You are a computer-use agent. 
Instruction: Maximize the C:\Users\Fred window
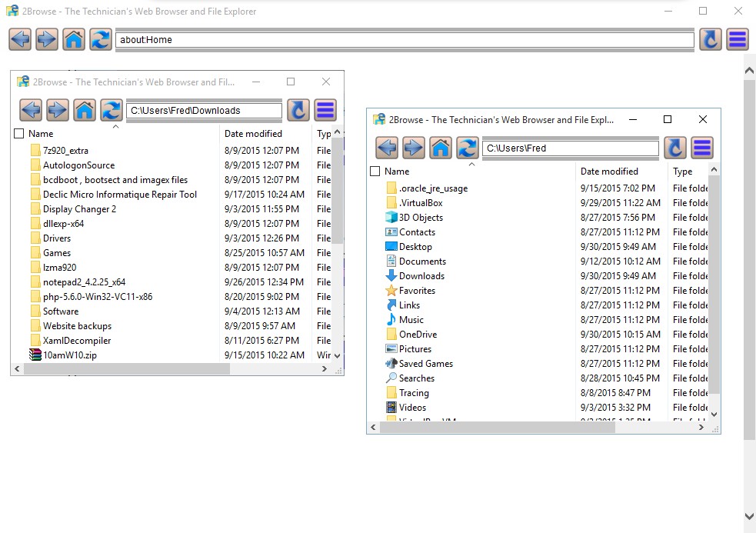tap(668, 120)
